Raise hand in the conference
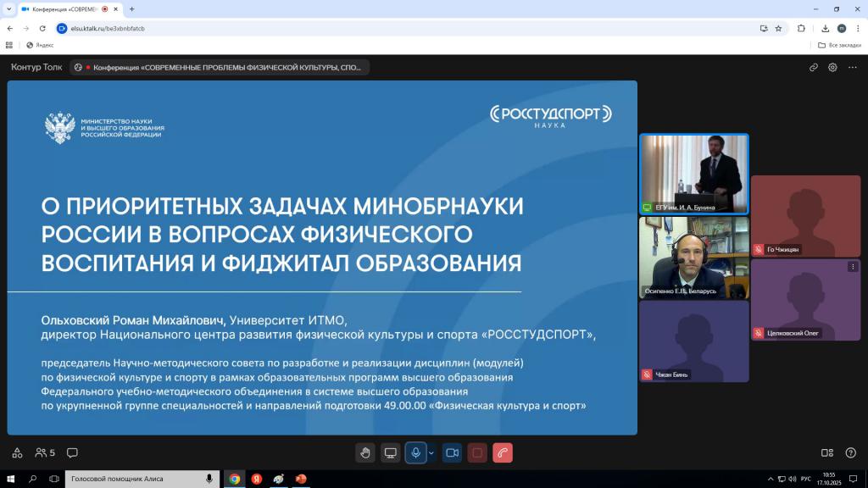Image resolution: width=868 pixels, height=488 pixels. (365, 452)
